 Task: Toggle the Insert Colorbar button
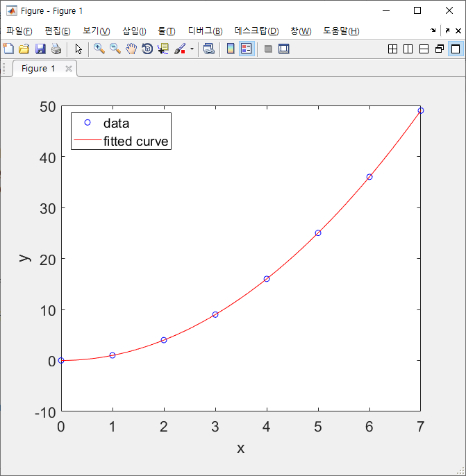point(231,49)
